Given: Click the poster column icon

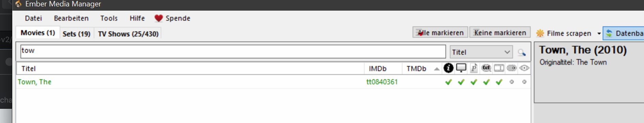Looking at the screenshot, I should click(474, 68).
